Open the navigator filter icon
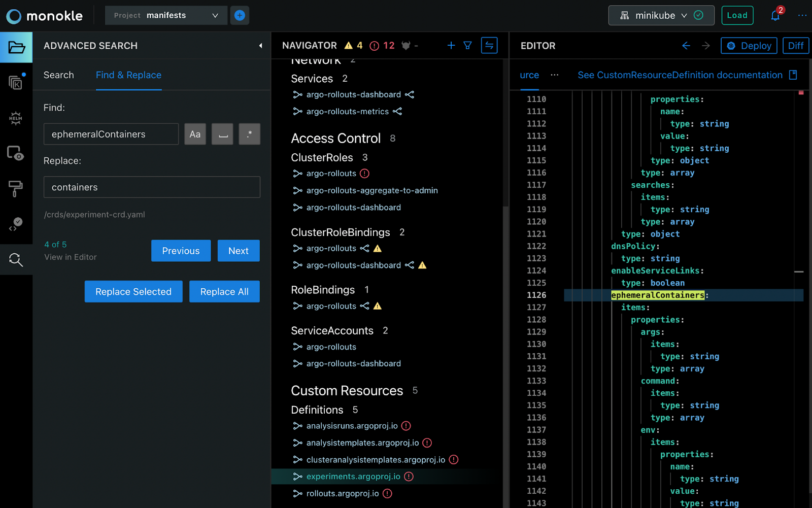Viewport: 812px width, 508px height. tap(467, 46)
